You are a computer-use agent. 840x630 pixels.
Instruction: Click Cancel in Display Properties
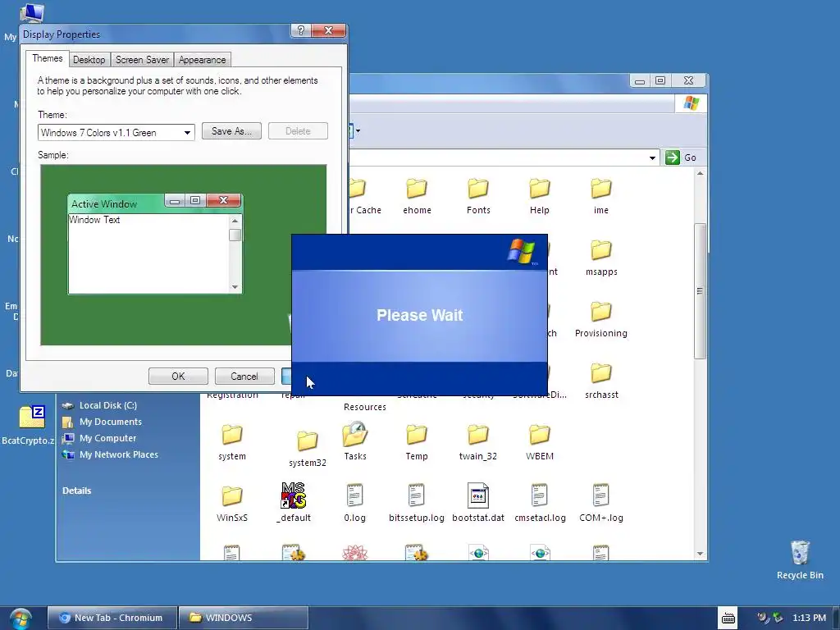coord(244,376)
